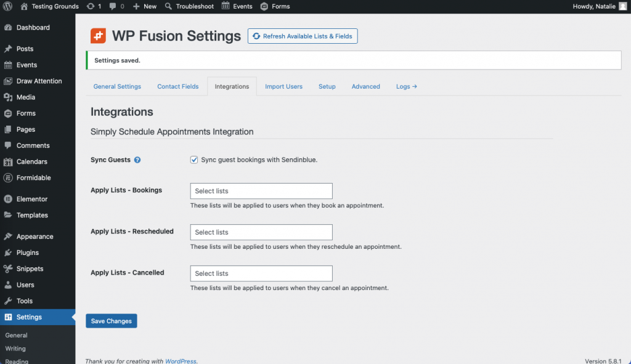Click the WordPress logo in the admin bar
This screenshot has height=364, width=631.
pos(7,6)
